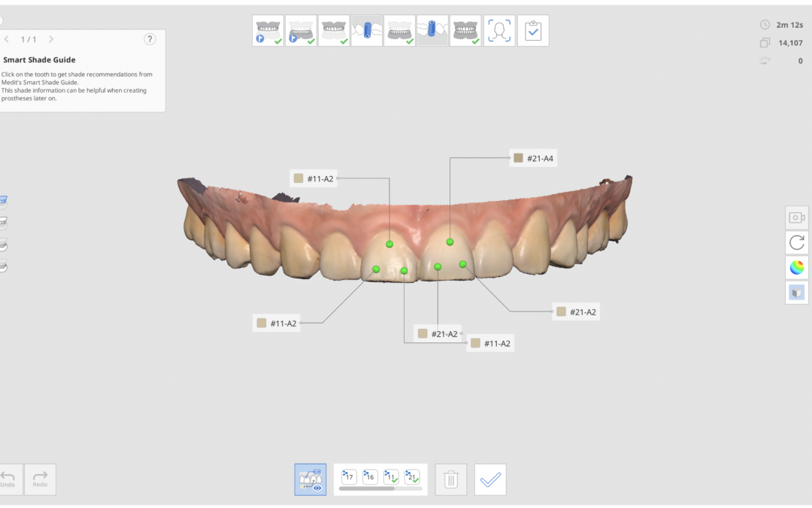Viewport: 812px width, 508px height.
Task: Open the color display mode wheel icon
Action: (796, 267)
